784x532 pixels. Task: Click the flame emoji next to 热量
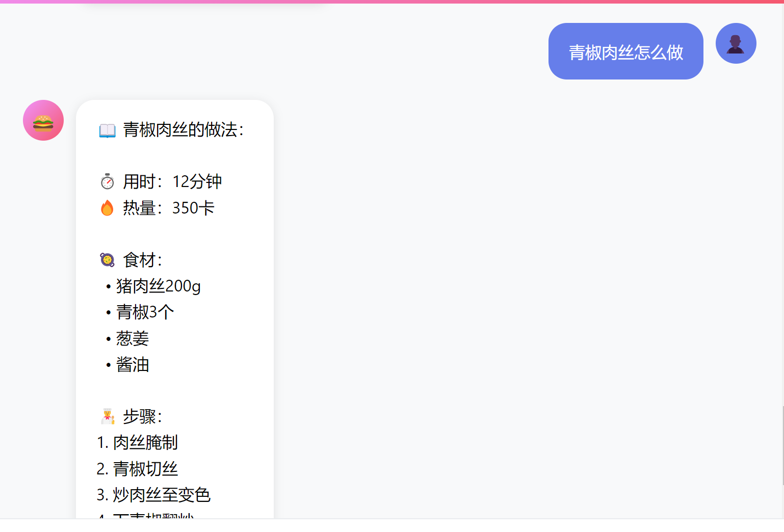(x=107, y=208)
